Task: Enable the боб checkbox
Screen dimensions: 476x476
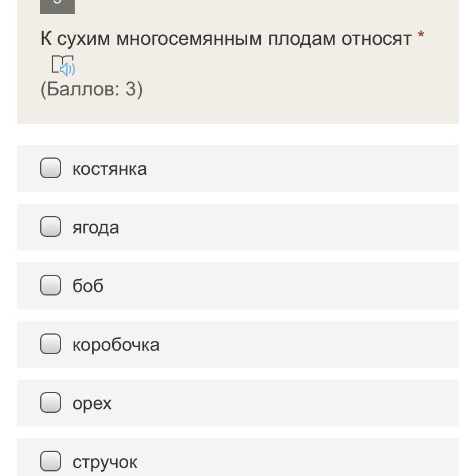Action: coord(51,285)
